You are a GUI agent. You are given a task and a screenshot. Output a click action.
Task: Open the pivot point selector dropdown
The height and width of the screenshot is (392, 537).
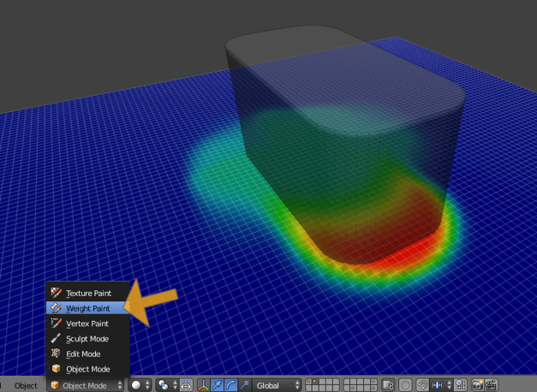pos(165,385)
